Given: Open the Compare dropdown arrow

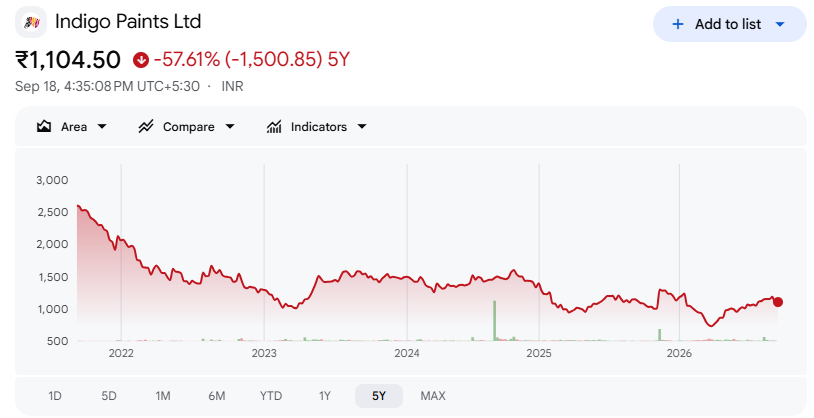Looking at the screenshot, I should click(x=230, y=127).
